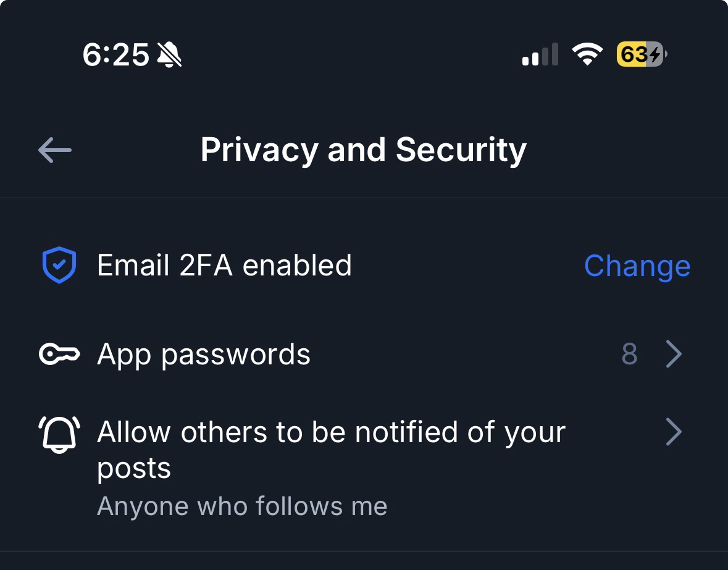Select "Allow others to be notified" option
Screen dimensions: 728x570
click(x=331, y=432)
